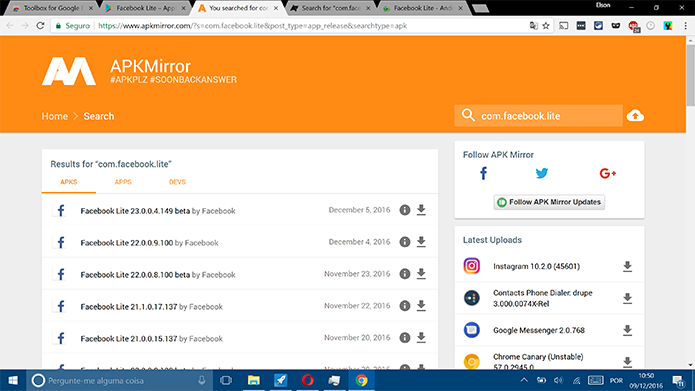Download Facebook Lite 21.1.0.17.137
This screenshot has height=391, width=695.
tap(421, 305)
